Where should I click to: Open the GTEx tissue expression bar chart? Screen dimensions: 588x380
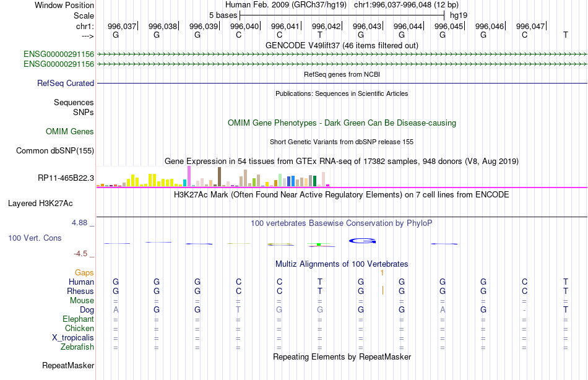pos(213,176)
